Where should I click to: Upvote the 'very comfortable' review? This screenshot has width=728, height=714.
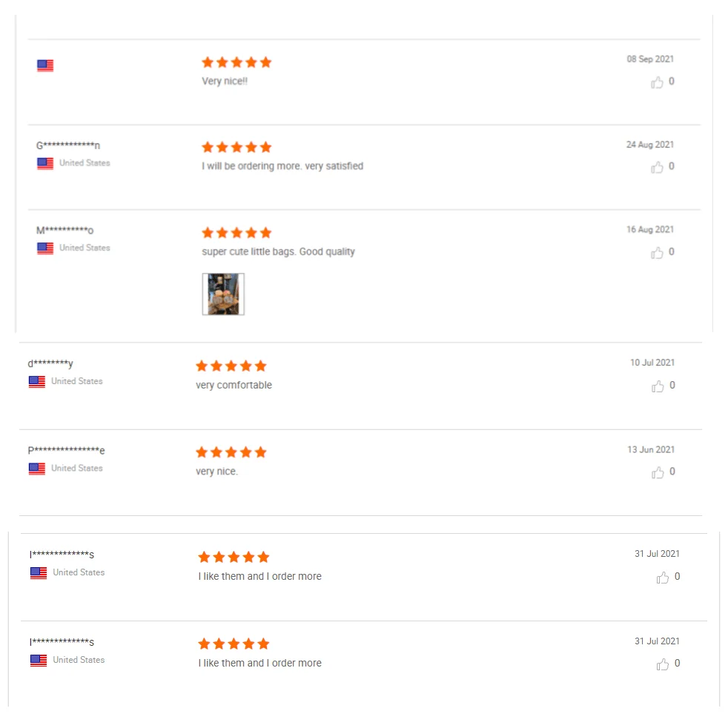pyautogui.click(x=658, y=386)
